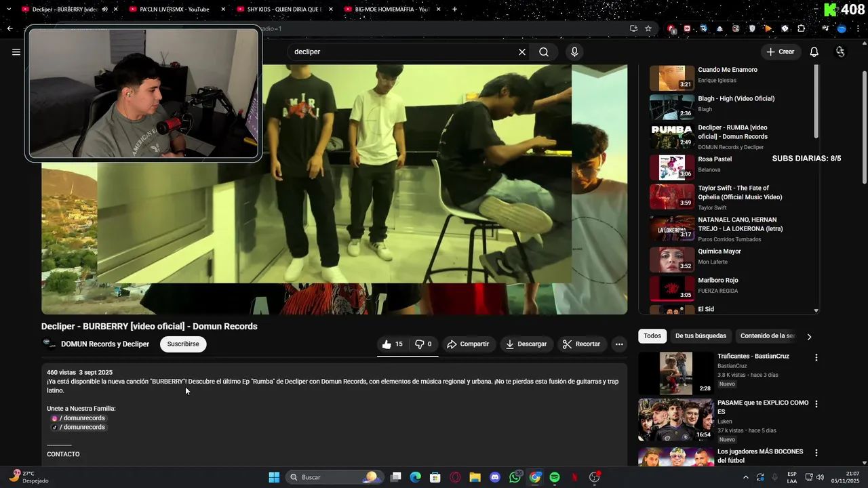Viewport: 868px width, 488px height.
Task: Open File Explorer from the taskbar
Action: pyautogui.click(x=475, y=477)
